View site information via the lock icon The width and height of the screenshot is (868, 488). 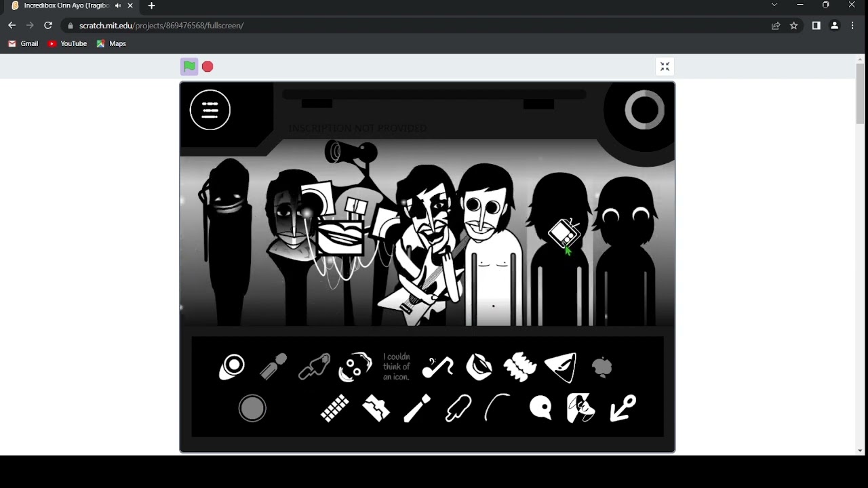coord(70,26)
